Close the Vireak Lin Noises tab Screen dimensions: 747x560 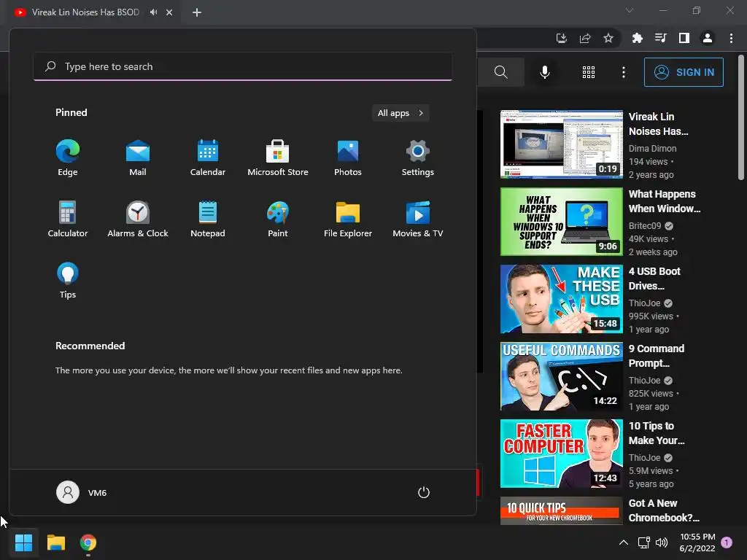(x=169, y=12)
